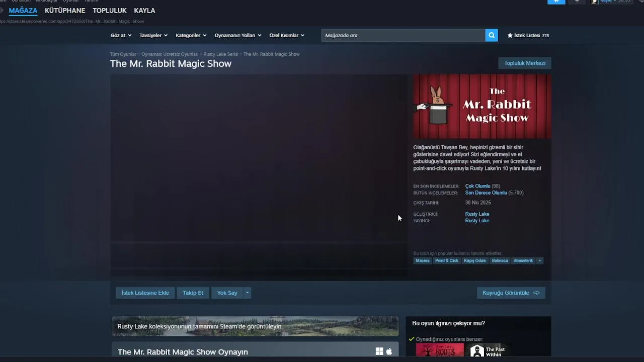Screen dimensions: 644x362
Task: Click the blue search magnifier icon
Action: (492, 35)
